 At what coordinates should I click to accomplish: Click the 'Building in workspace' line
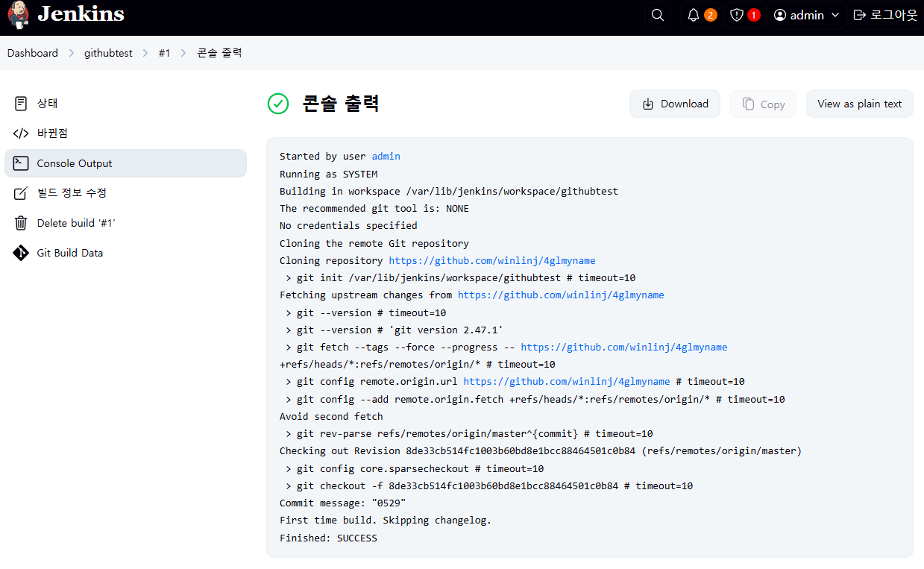click(449, 191)
